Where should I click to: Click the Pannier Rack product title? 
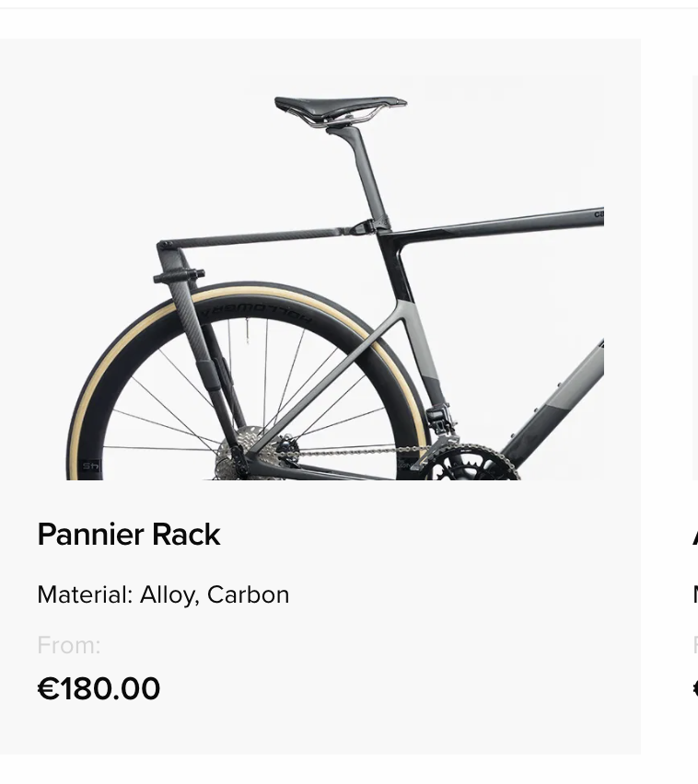[129, 534]
